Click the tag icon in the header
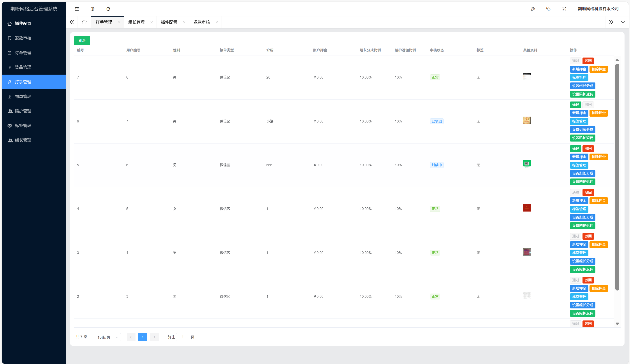 (x=549, y=9)
